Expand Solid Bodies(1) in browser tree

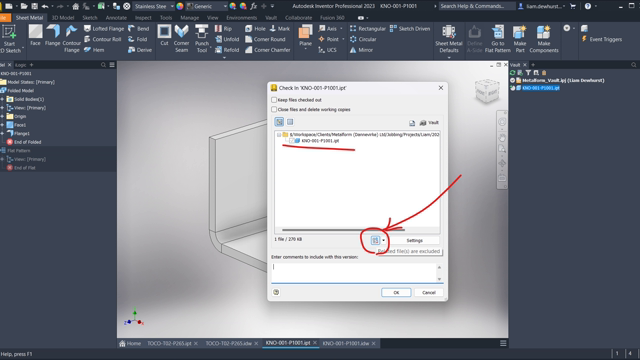[x=2, y=99]
